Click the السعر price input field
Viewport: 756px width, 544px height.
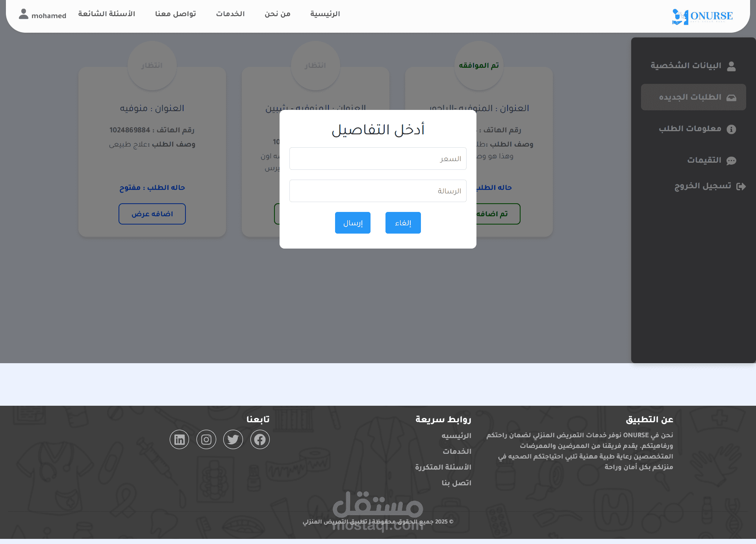pos(378,159)
